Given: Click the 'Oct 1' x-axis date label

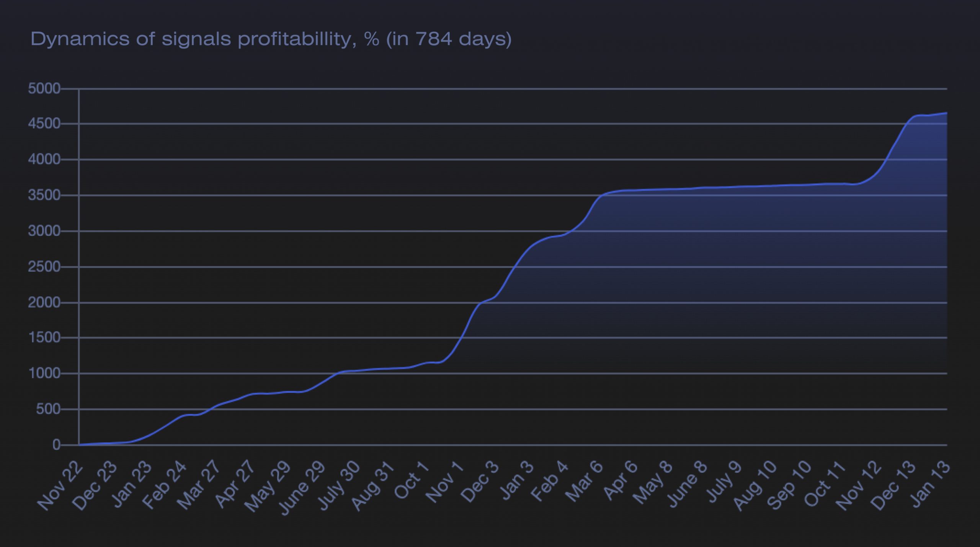Looking at the screenshot, I should coord(412,480).
